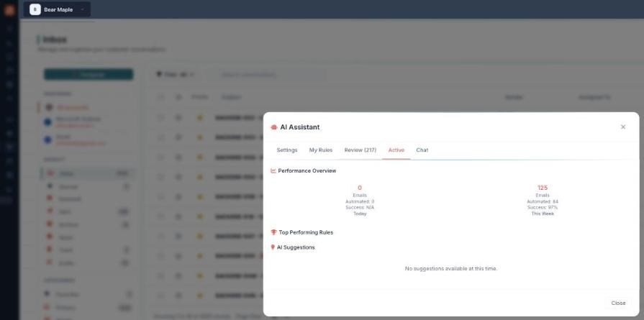Click the AI Assistant robot icon
Image resolution: width=644 pixels, height=320 pixels.
pyautogui.click(x=274, y=127)
